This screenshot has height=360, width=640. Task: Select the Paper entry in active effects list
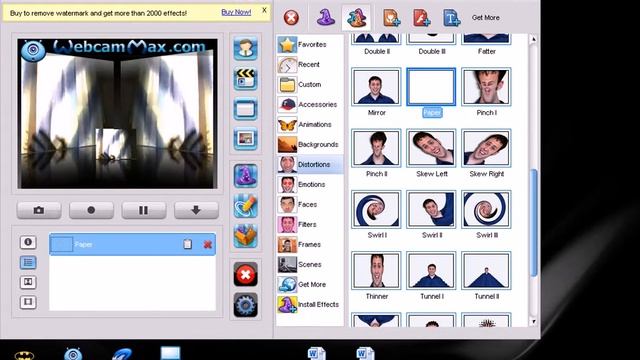point(132,244)
